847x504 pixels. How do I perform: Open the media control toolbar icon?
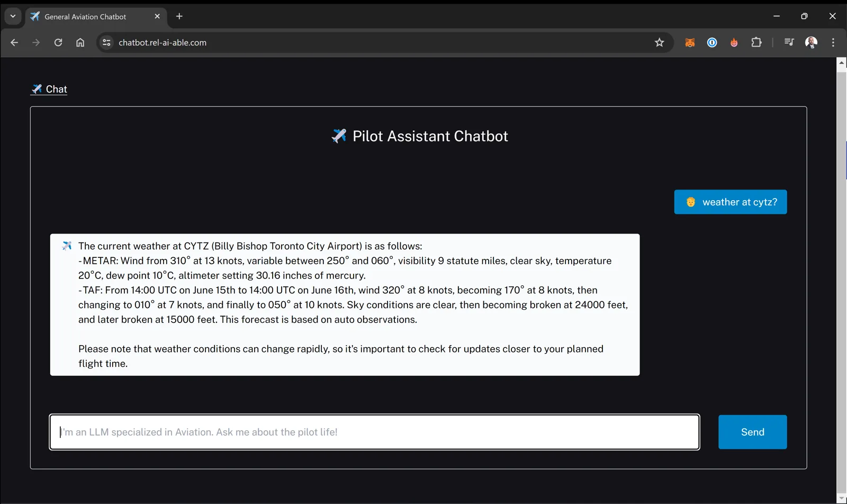tap(789, 42)
